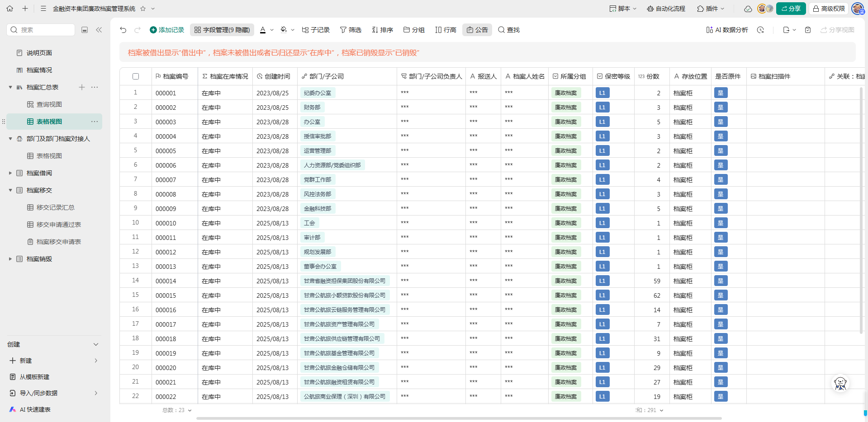Viewport: 868px width, 422px height.
Task: Open the 说明页面 sidebar item
Action: [x=39, y=53]
